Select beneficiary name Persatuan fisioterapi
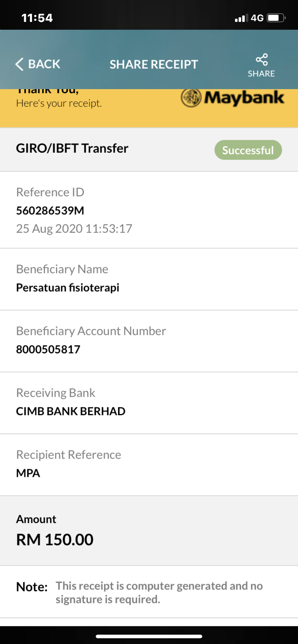 click(68, 287)
